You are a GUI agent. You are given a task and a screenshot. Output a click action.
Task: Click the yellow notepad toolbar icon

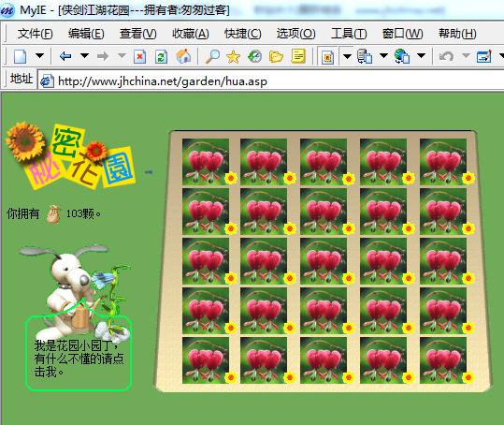(x=298, y=56)
